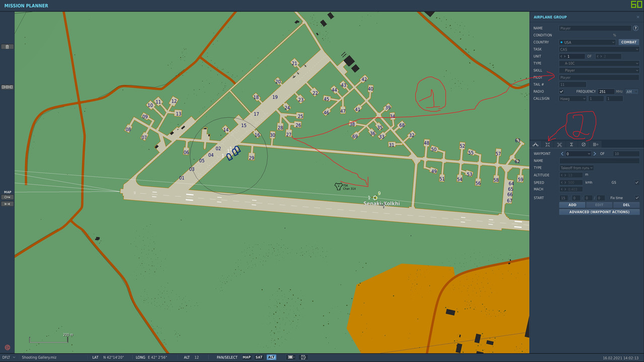
Task: Open help for the airplane group name
Action: (636, 28)
